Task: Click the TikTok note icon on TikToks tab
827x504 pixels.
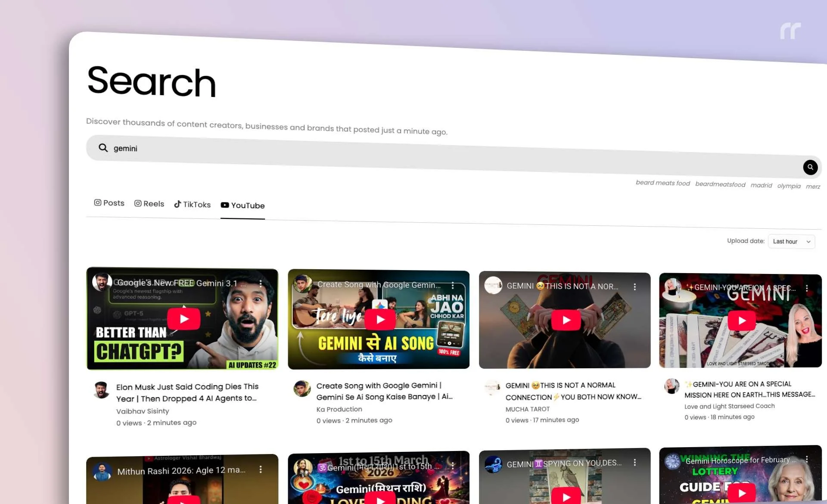Action: (x=178, y=204)
